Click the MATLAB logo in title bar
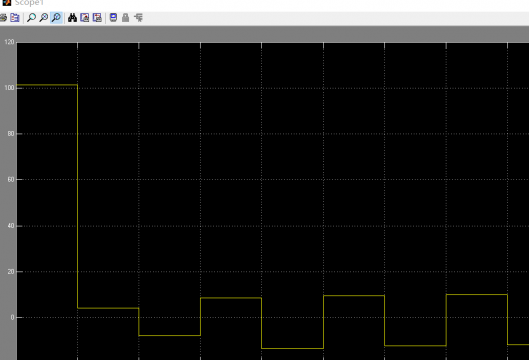Image resolution: width=529 pixels, height=360 pixels. point(6,3)
